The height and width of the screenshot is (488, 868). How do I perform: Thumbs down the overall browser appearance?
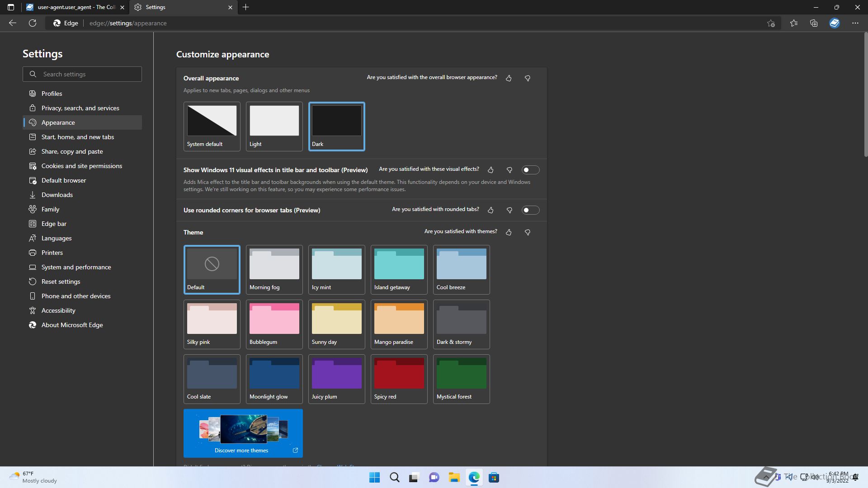(x=528, y=78)
